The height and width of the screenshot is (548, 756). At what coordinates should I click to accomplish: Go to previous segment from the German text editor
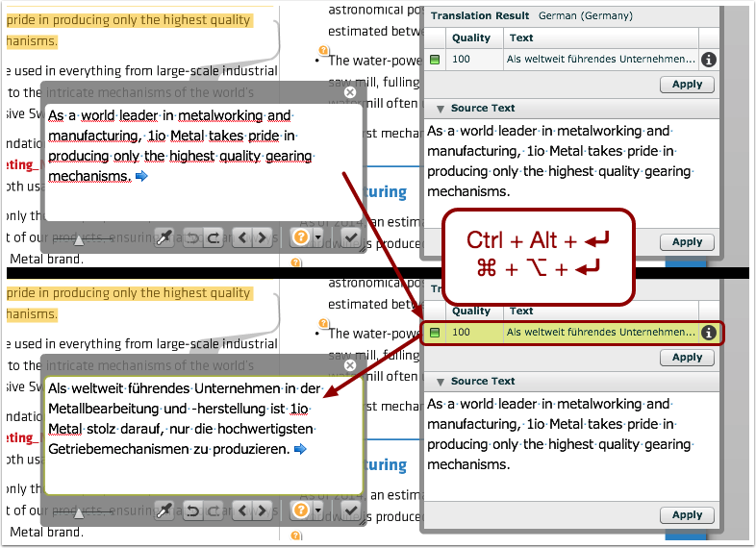[242, 511]
